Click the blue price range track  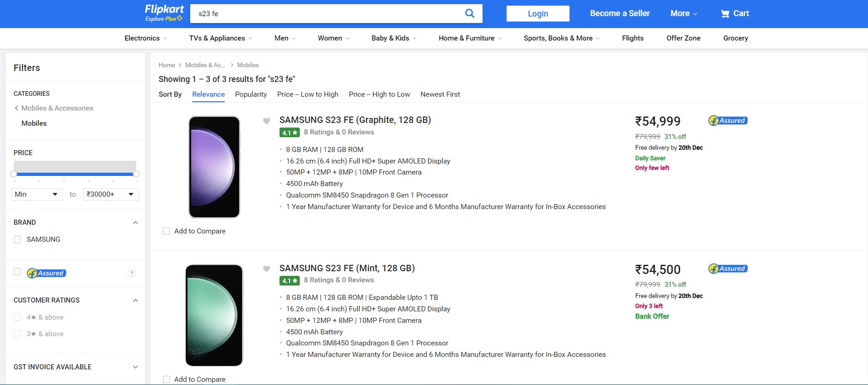coord(75,174)
